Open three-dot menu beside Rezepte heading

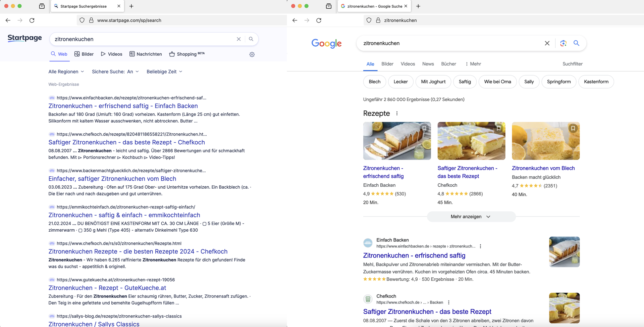397,113
